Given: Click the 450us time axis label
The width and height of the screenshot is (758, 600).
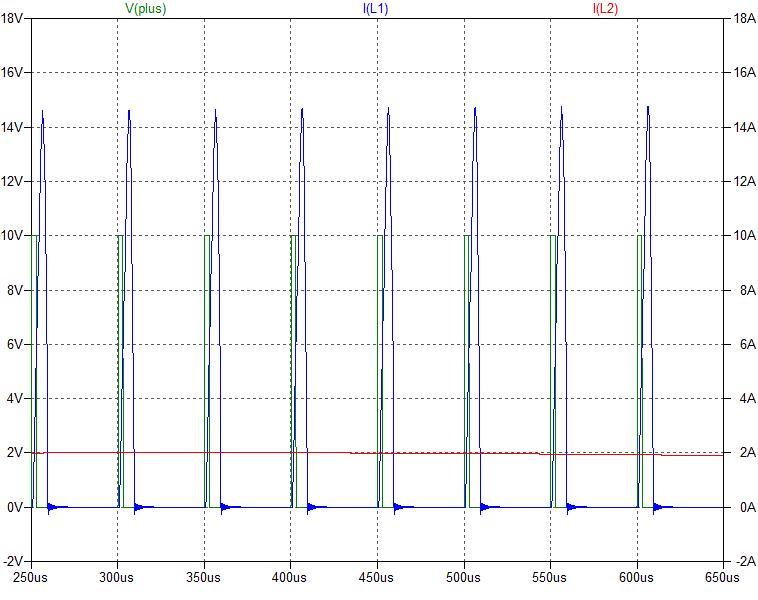Looking at the screenshot, I should (376, 577).
